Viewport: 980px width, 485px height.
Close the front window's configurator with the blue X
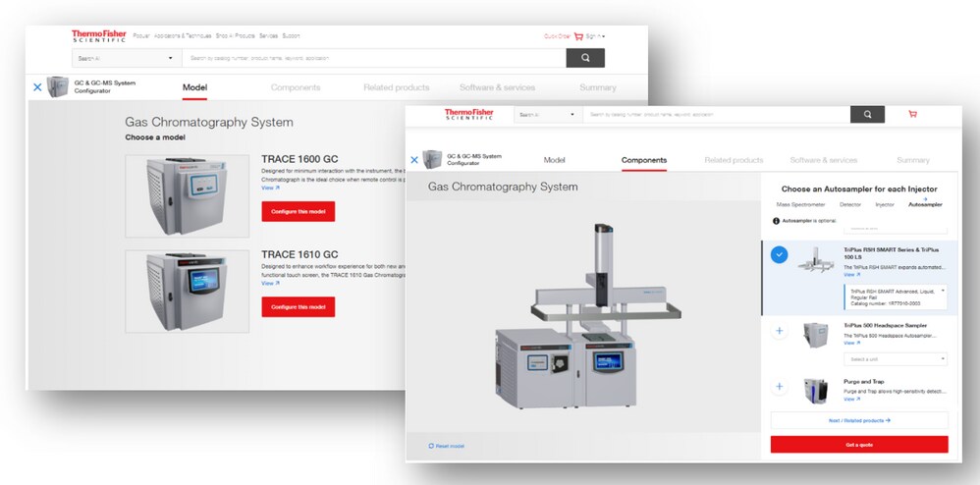pyautogui.click(x=413, y=160)
